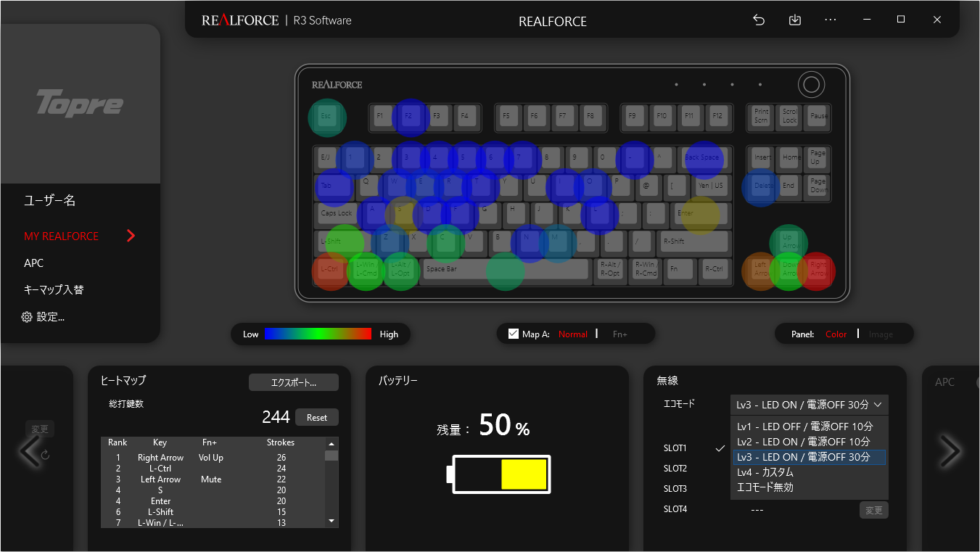The width and height of the screenshot is (980, 552).
Task: Click the round power knob on keyboard image
Action: click(812, 85)
